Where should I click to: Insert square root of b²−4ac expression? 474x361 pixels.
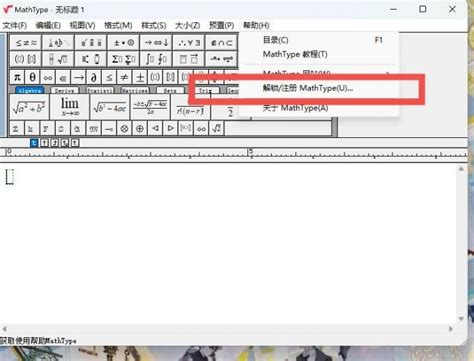[110, 107]
